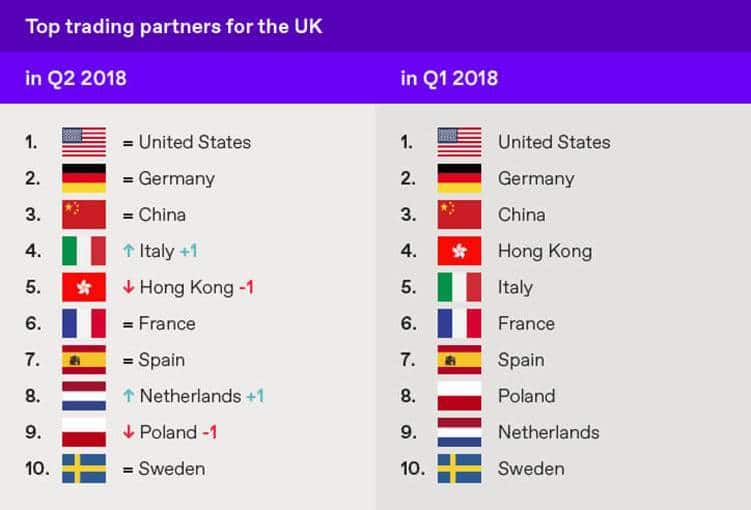Click the 'Netherlands +1' label text
The height and width of the screenshot is (510, 751).
click(x=202, y=396)
